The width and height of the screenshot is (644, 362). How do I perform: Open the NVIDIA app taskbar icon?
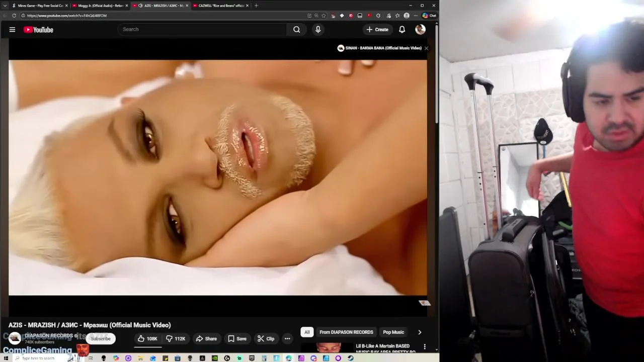pyautogui.click(x=215, y=358)
